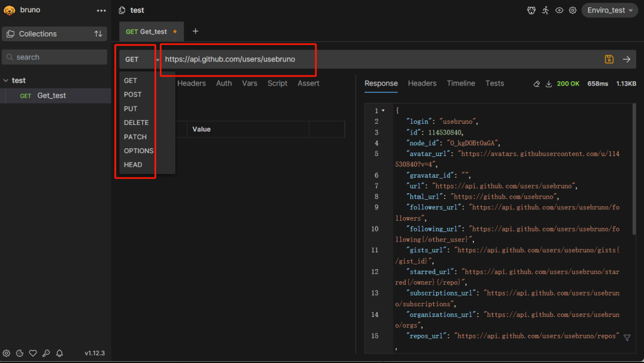Switch to the Assert tab
This screenshot has width=644, height=363.
click(308, 83)
